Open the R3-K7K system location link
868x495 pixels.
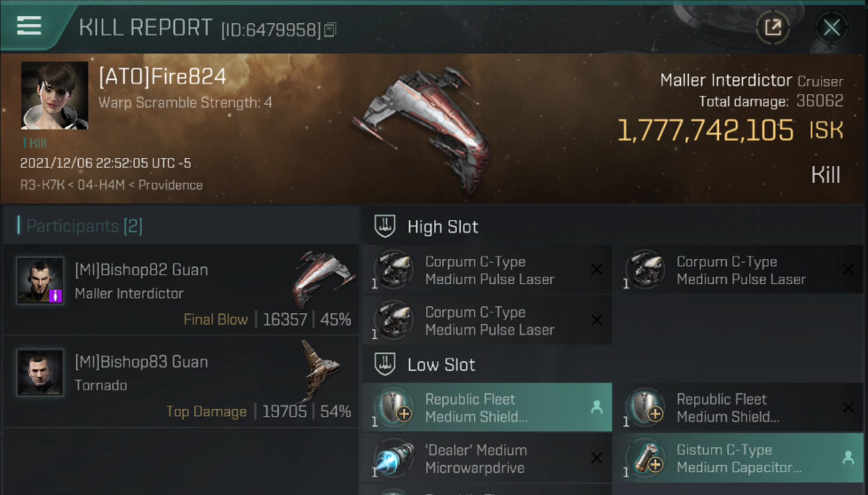[42, 185]
